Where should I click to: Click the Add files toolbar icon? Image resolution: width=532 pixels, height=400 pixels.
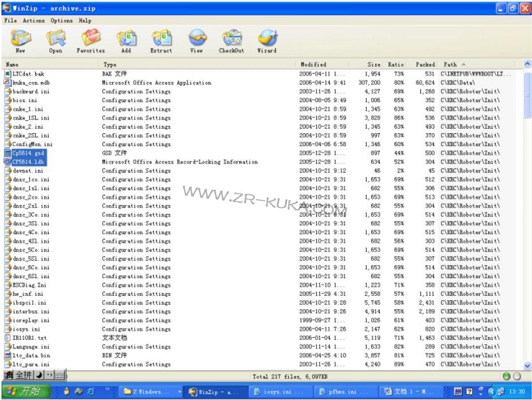[x=126, y=41]
